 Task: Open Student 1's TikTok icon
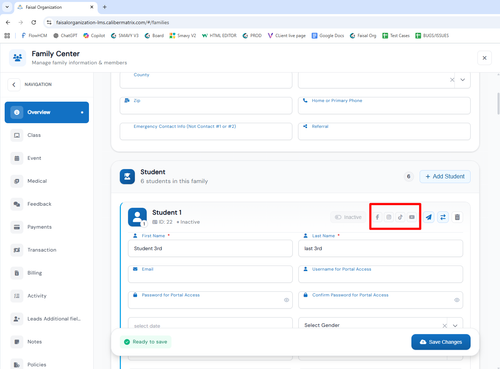tap(400, 217)
